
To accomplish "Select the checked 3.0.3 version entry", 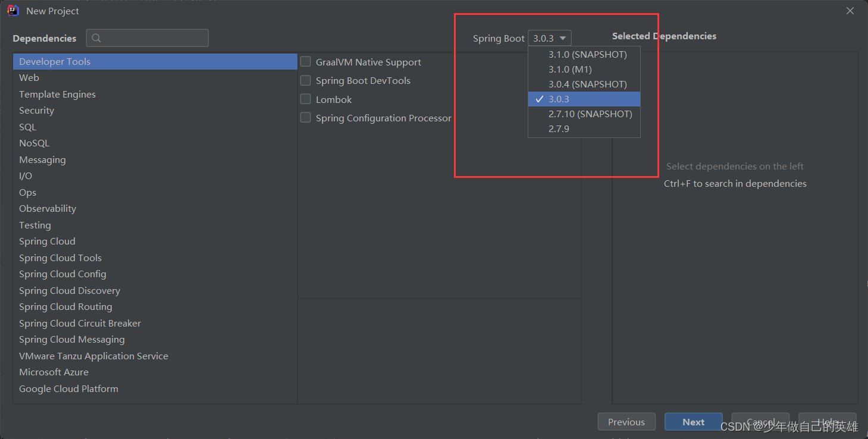I will click(584, 99).
